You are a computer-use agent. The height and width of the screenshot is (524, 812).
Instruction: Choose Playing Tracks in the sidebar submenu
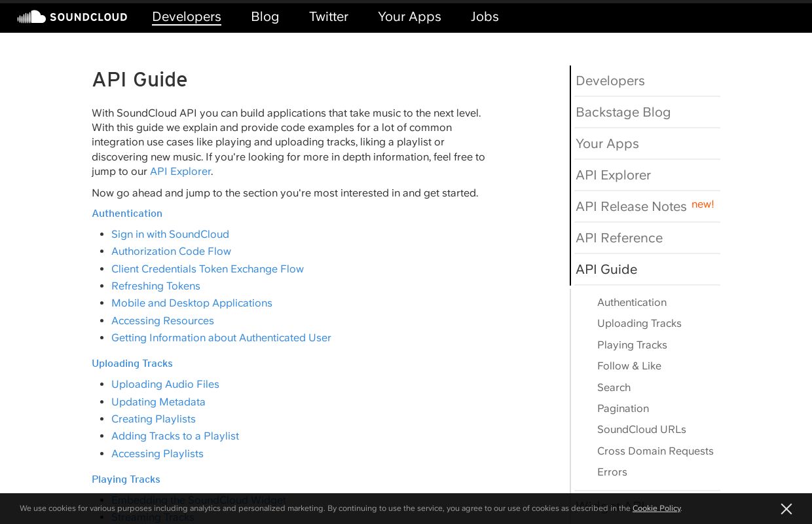(632, 345)
